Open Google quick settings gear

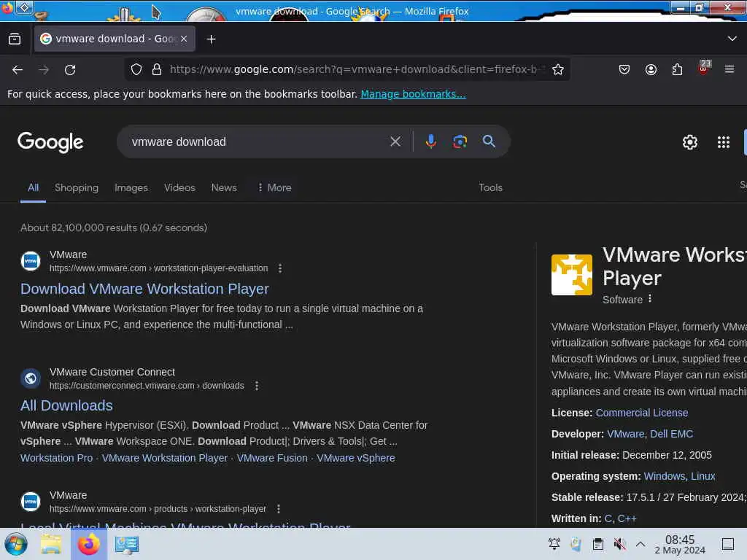pyautogui.click(x=690, y=142)
